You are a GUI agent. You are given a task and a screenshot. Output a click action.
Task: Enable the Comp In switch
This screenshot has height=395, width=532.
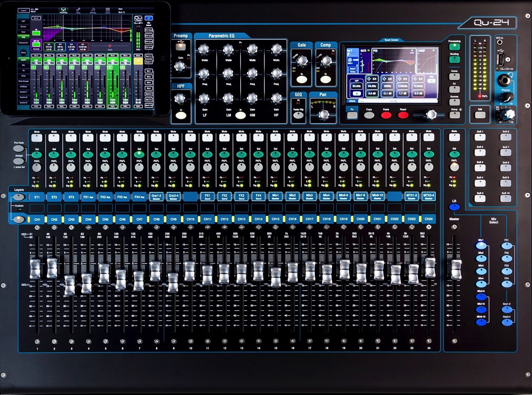pos(325,80)
